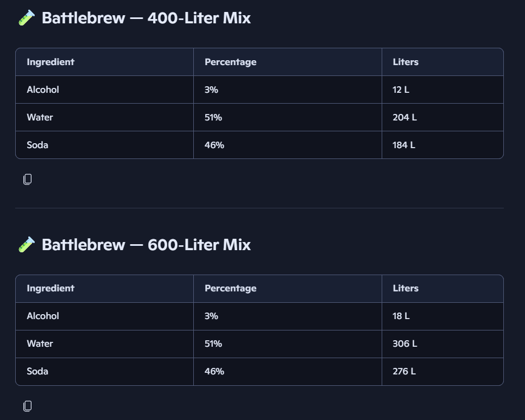Click Percentage header in 600-Liter table
Viewport: 525px width, 420px height.
[x=230, y=288]
